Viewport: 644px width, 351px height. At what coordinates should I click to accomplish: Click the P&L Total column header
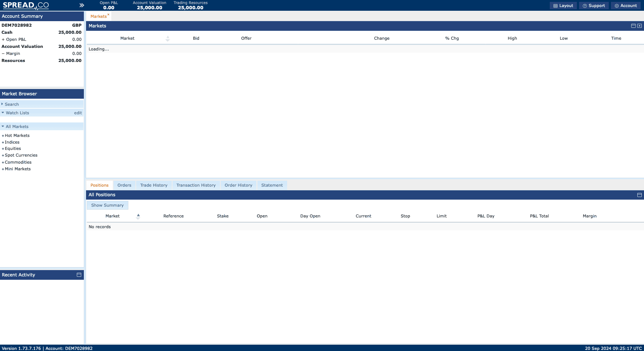coord(539,216)
